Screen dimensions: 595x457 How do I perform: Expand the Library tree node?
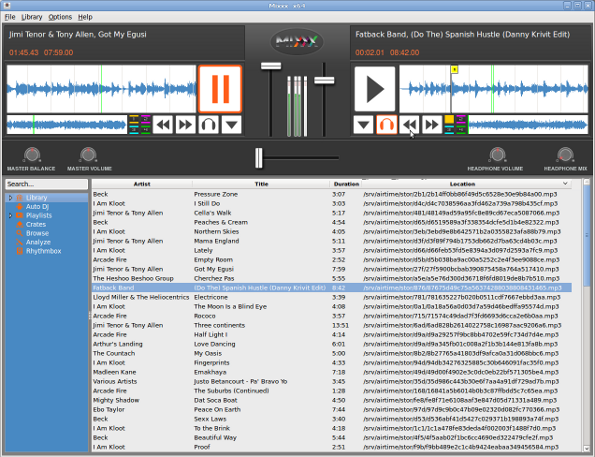point(10,198)
